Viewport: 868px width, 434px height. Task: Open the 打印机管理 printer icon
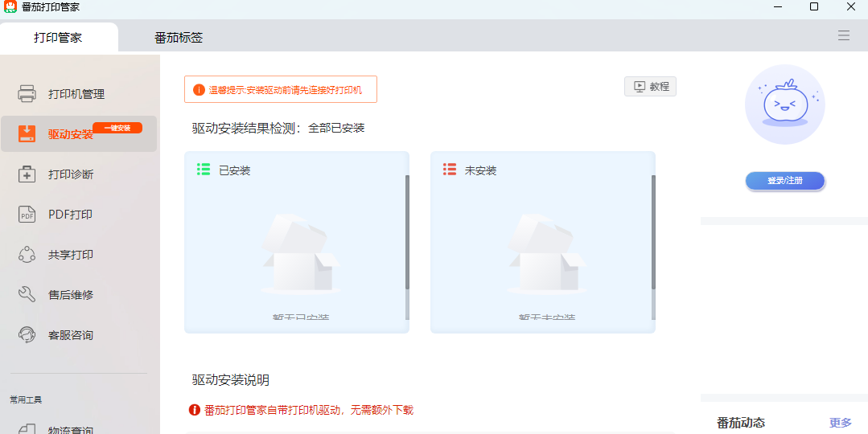tap(27, 93)
